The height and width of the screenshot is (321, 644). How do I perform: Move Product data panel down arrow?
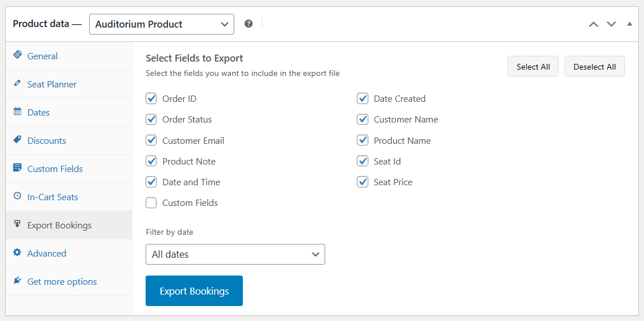coord(611,24)
